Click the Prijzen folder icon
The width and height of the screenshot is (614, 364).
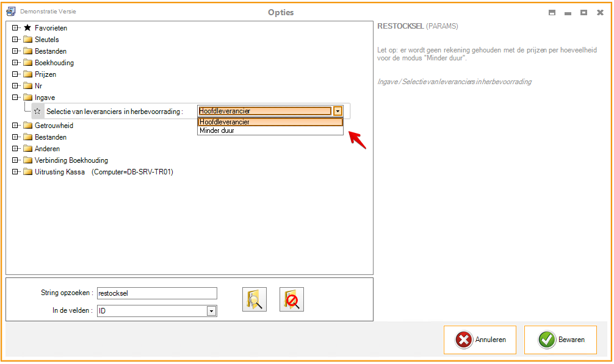27,74
